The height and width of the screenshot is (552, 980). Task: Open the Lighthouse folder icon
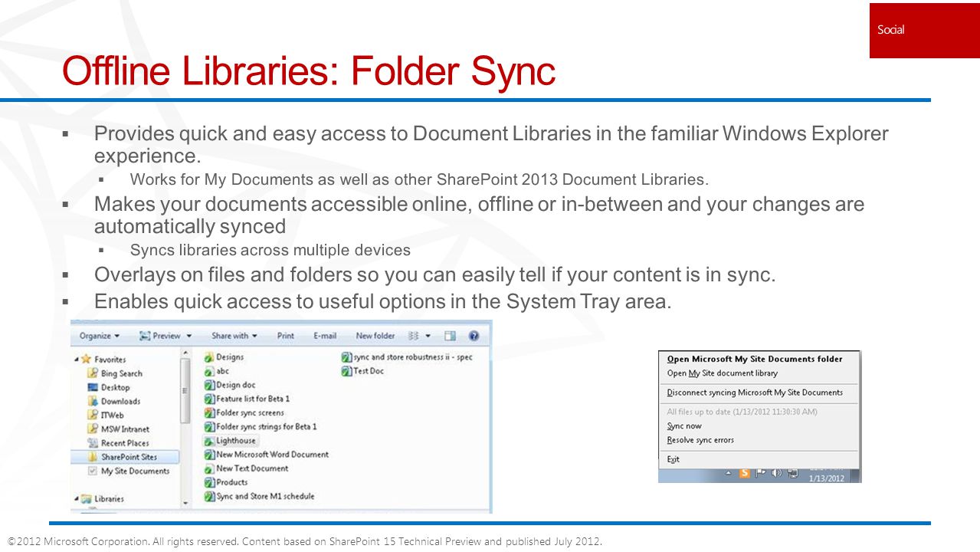click(x=208, y=441)
